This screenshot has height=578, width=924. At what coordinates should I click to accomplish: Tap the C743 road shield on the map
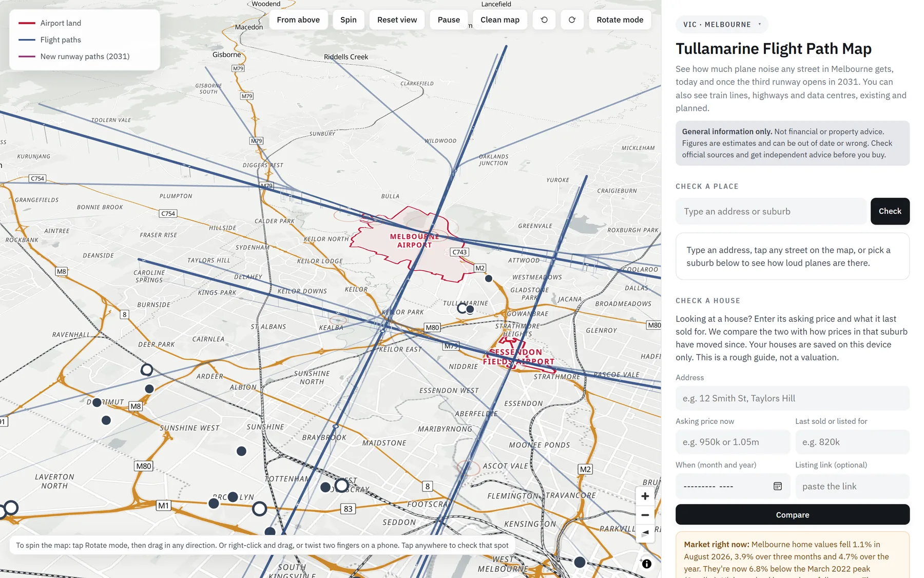tap(459, 252)
